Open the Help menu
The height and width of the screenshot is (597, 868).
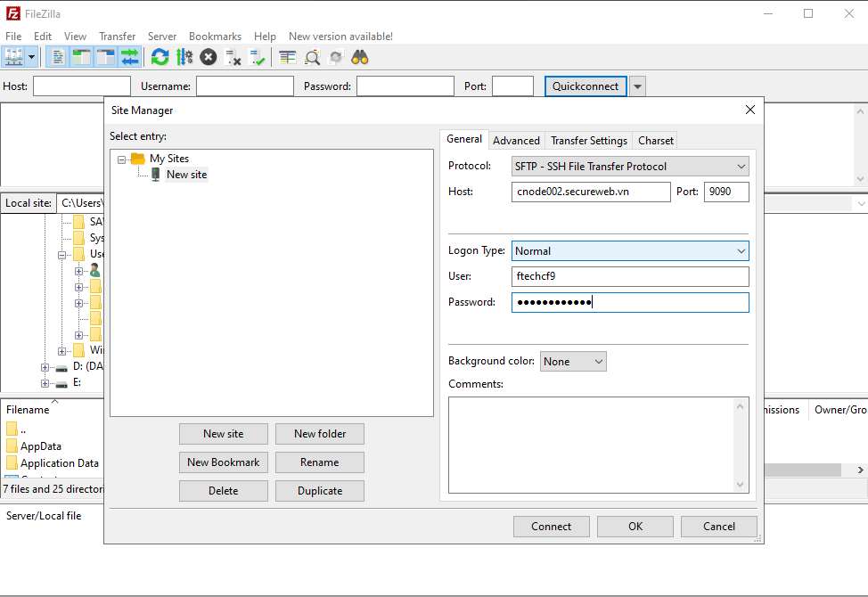[266, 37]
